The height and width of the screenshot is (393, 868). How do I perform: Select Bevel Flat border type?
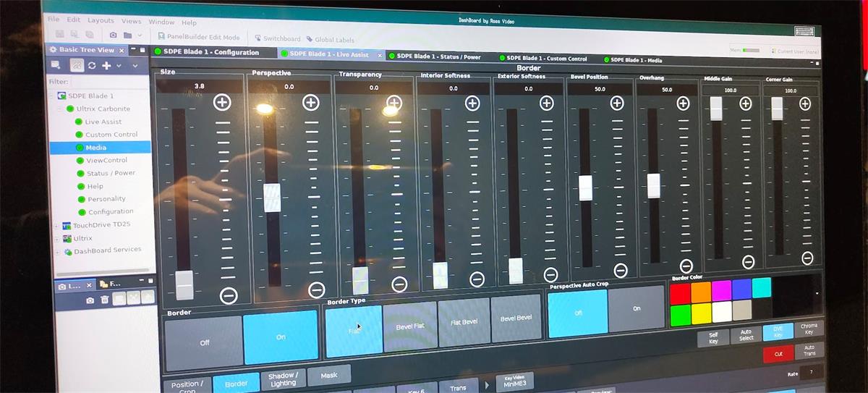pyautogui.click(x=410, y=326)
